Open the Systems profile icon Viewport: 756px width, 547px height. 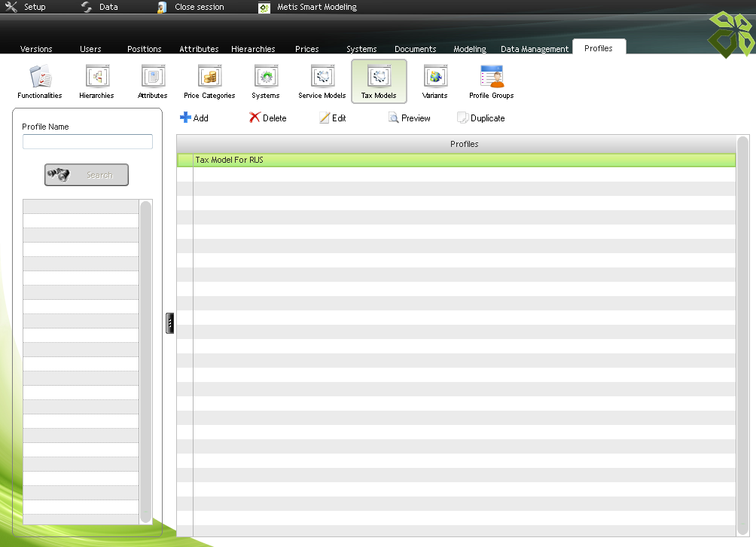point(266,81)
